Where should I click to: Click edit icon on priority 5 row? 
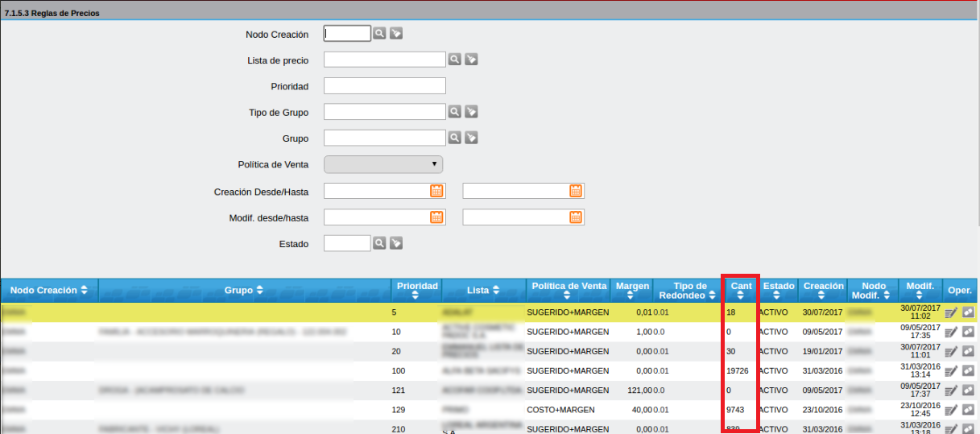click(x=951, y=312)
